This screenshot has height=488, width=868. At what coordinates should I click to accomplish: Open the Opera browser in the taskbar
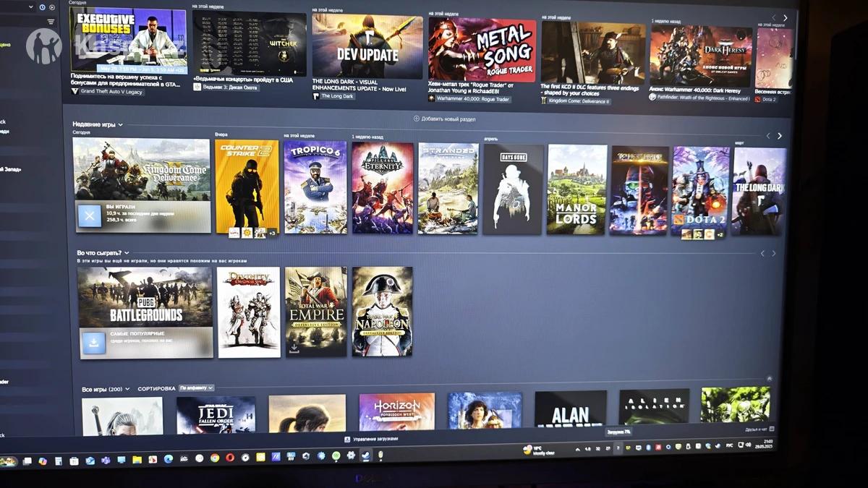point(230,458)
